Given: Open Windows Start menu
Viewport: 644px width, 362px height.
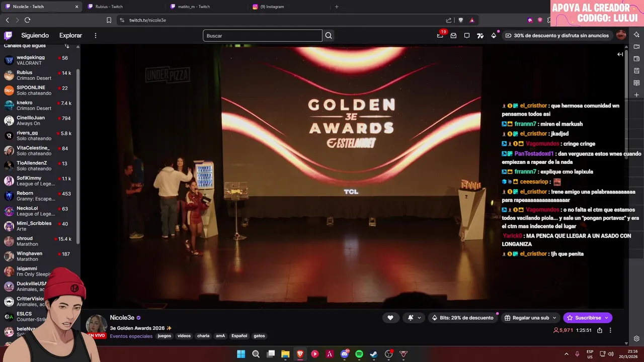Looking at the screenshot, I should [241, 354].
